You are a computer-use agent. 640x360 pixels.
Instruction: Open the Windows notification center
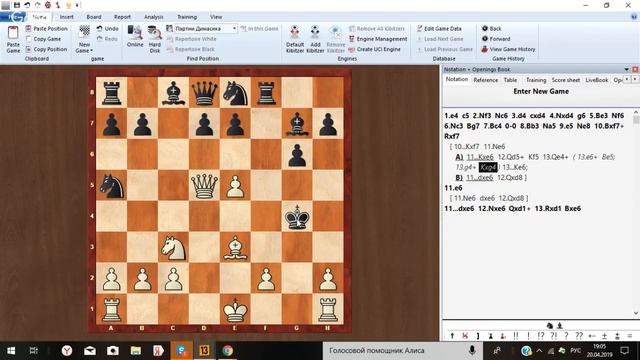coord(624,351)
